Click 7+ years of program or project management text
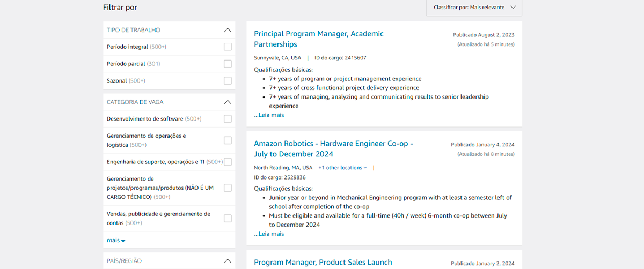Viewport: 644px width, 269px height. (345, 79)
